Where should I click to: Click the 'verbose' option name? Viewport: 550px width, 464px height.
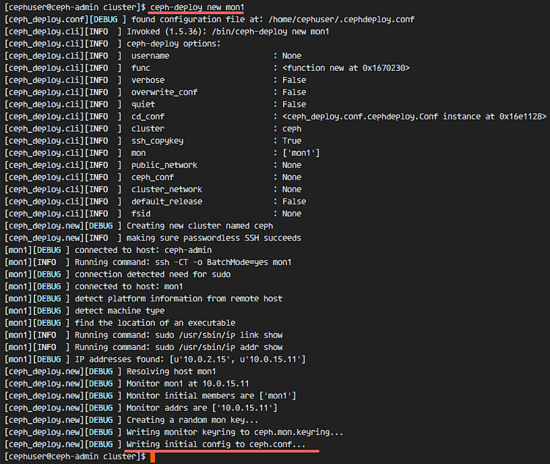tap(148, 80)
